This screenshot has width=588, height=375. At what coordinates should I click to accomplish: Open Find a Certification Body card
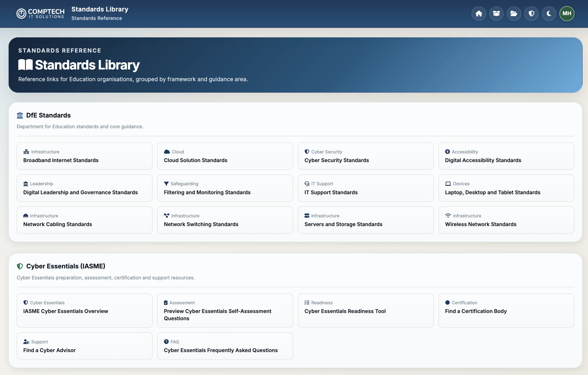click(506, 311)
